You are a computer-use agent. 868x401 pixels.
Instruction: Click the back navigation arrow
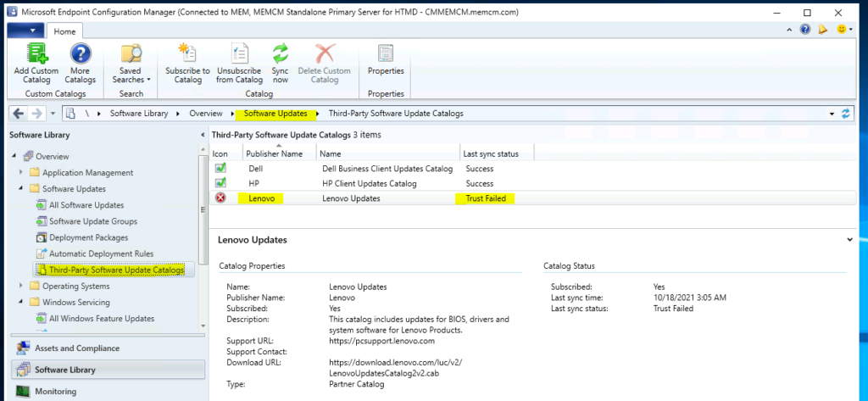click(x=19, y=114)
